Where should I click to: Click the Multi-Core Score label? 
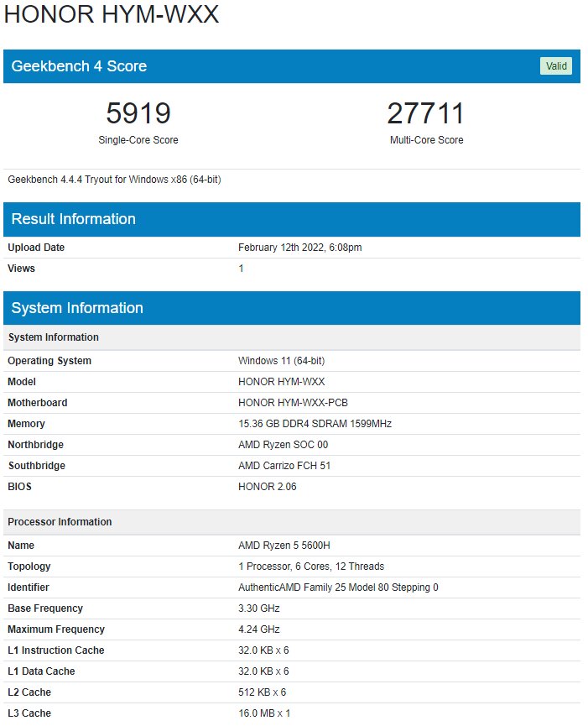[427, 140]
